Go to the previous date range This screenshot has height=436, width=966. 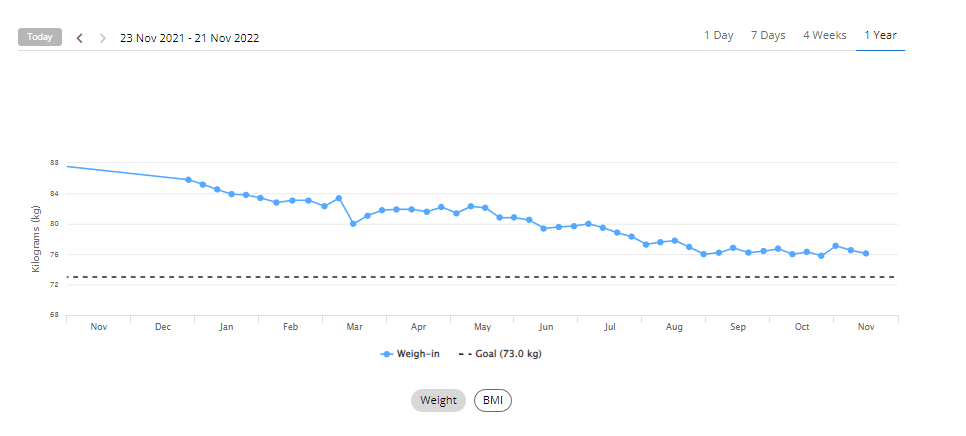(x=80, y=38)
